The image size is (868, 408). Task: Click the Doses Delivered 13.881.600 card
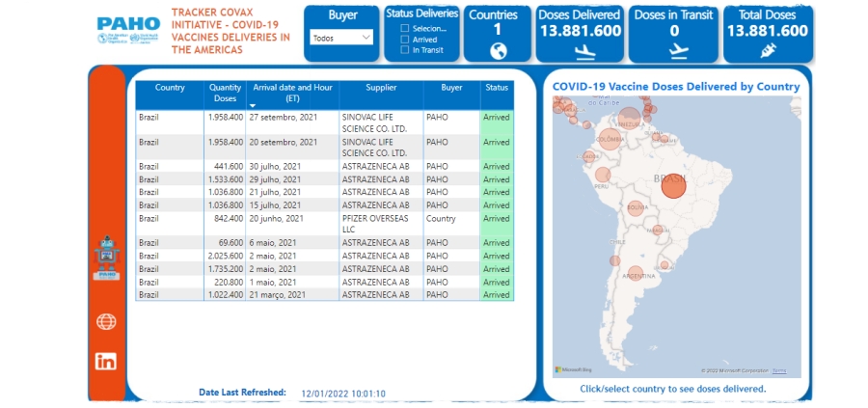(581, 35)
